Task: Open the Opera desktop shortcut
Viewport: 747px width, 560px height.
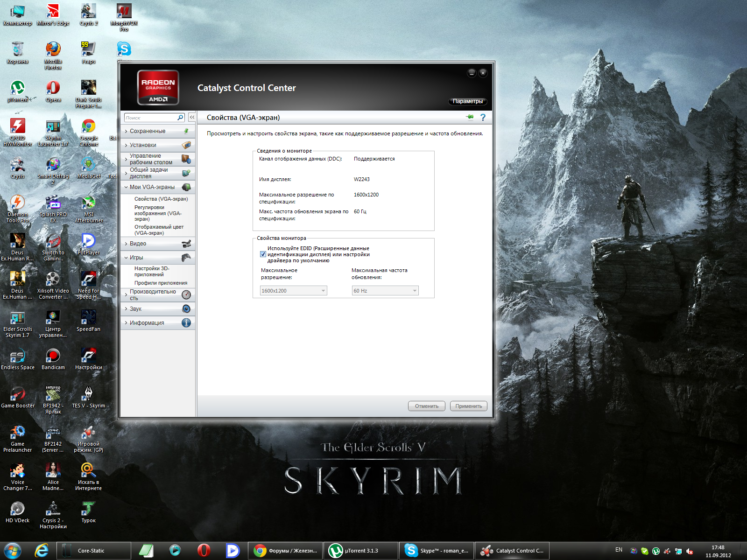Action: 53,91
